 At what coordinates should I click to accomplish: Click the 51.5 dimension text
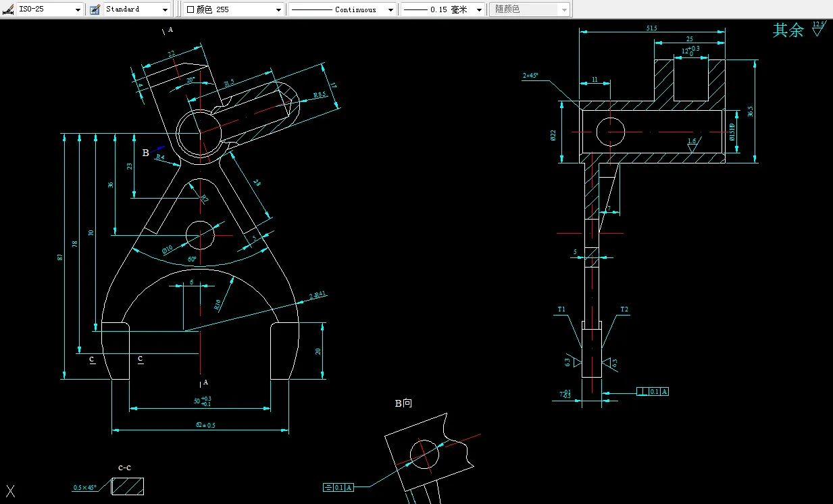(x=652, y=28)
